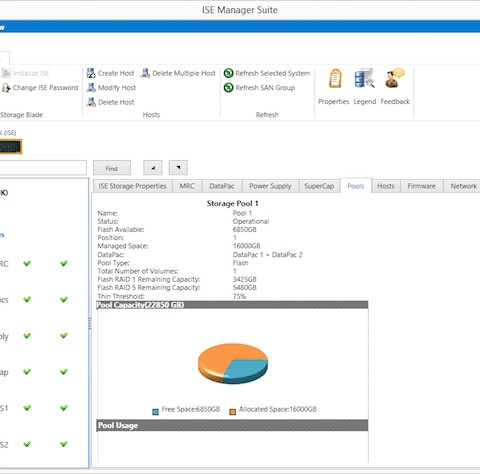Click the Managed Space value 16000GB
The height and width of the screenshot is (474, 480).
click(x=246, y=246)
